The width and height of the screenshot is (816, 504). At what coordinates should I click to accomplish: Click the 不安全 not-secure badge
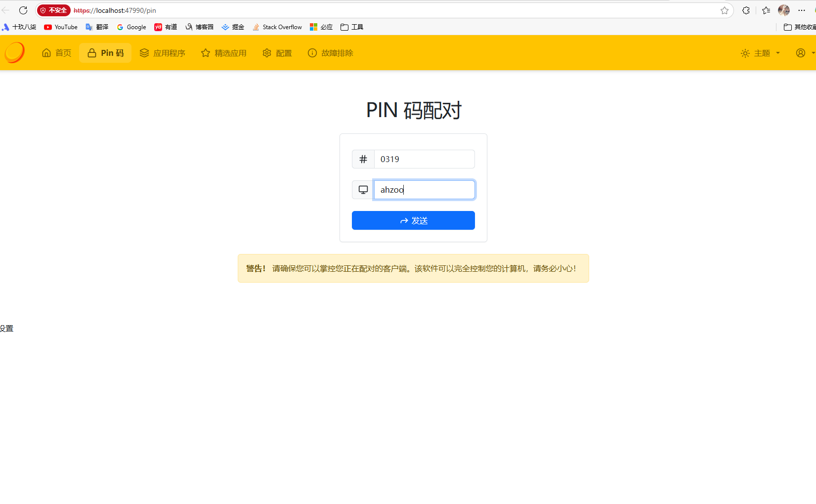54,10
